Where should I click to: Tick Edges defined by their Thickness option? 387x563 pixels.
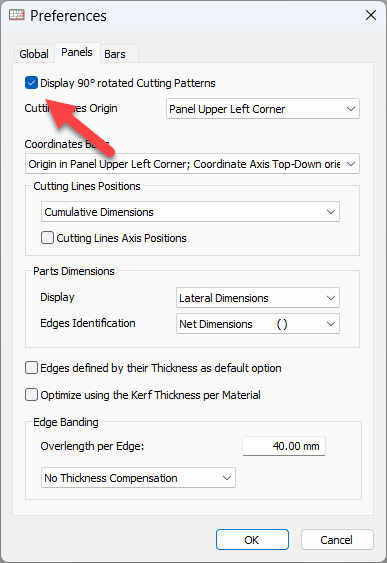coord(32,368)
